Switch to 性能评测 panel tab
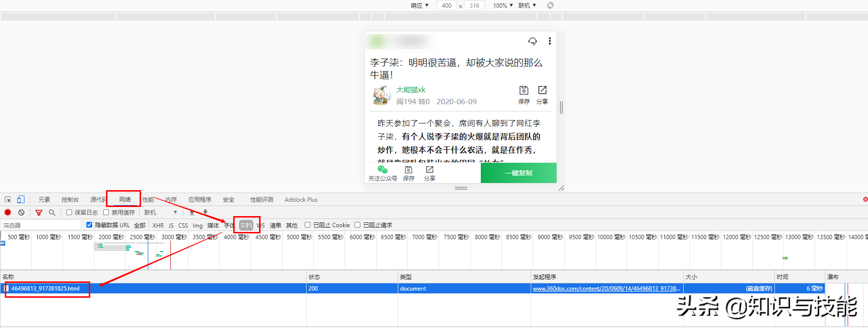 pos(262,199)
